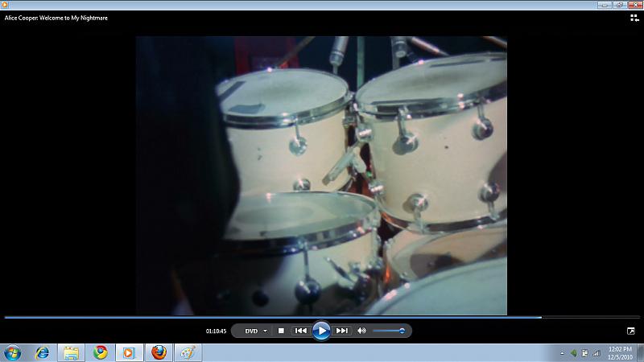Mute the volume speaker icon
644x362 pixels.
[x=361, y=331]
